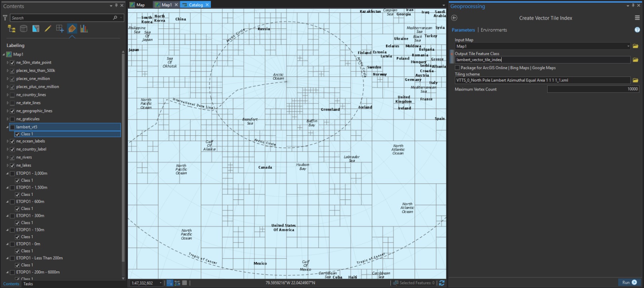The width and height of the screenshot is (644, 288).
Task: Open the Contents pane tab at bottom
Action: pyautogui.click(x=11, y=284)
